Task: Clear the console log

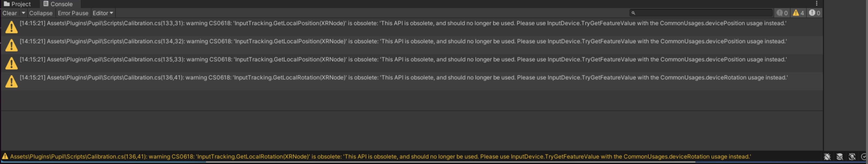Action: [x=10, y=13]
